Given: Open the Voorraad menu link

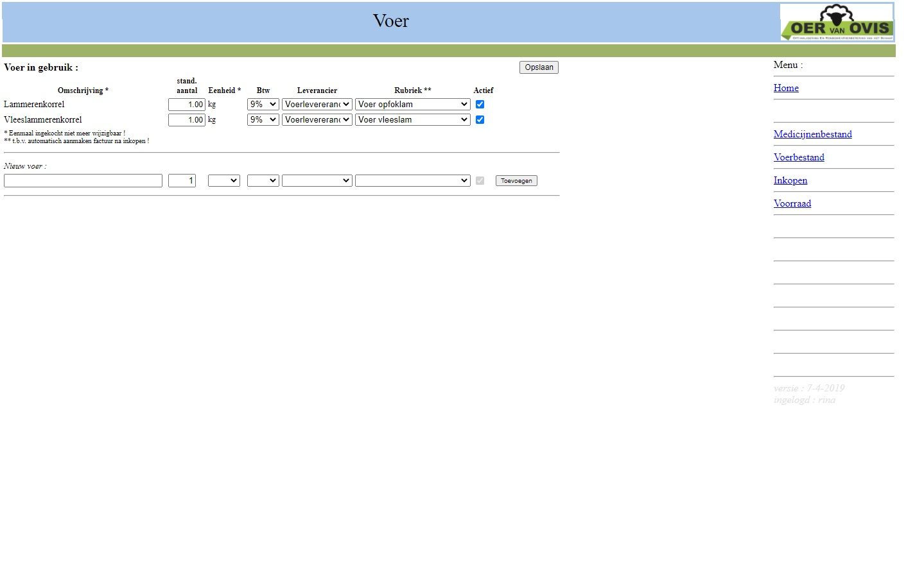Looking at the screenshot, I should pyautogui.click(x=792, y=203).
